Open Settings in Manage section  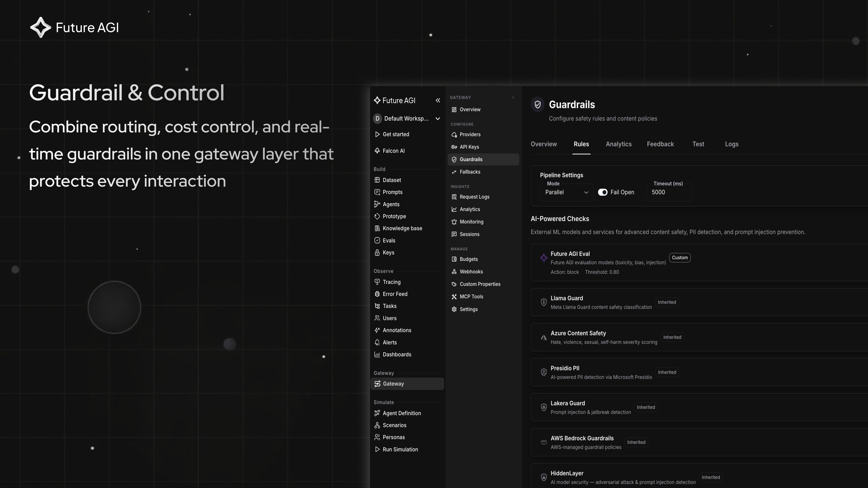pyautogui.click(x=483, y=310)
